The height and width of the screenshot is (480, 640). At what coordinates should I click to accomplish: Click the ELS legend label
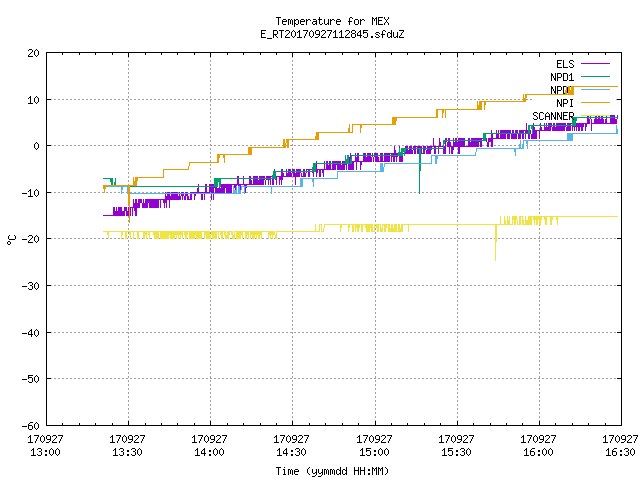click(565, 64)
